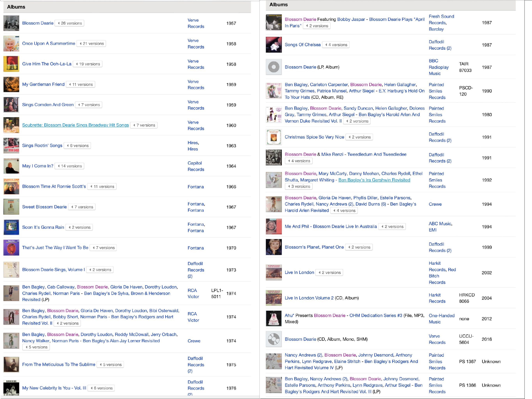Expand the 21 versions of Once Upon A Summertime
The height and width of the screenshot is (399, 532).
(x=91, y=44)
